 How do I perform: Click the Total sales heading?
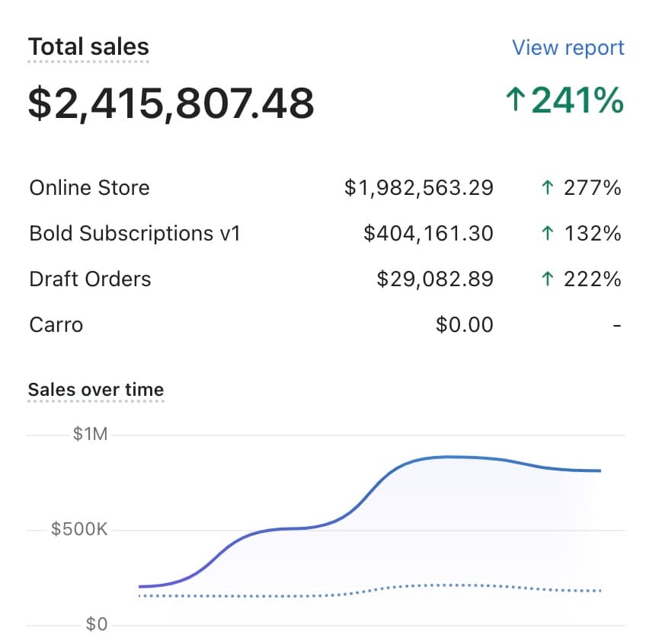click(x=88, y=47)
